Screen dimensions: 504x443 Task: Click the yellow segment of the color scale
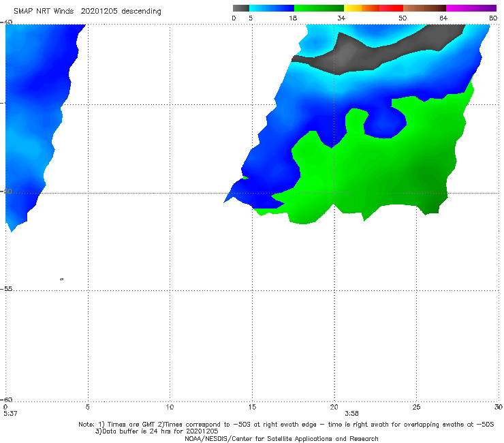[353, 8]
